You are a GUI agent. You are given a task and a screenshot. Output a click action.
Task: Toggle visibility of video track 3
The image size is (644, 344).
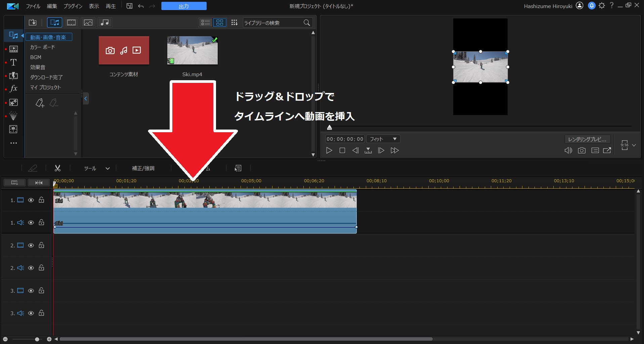(31, 291)
